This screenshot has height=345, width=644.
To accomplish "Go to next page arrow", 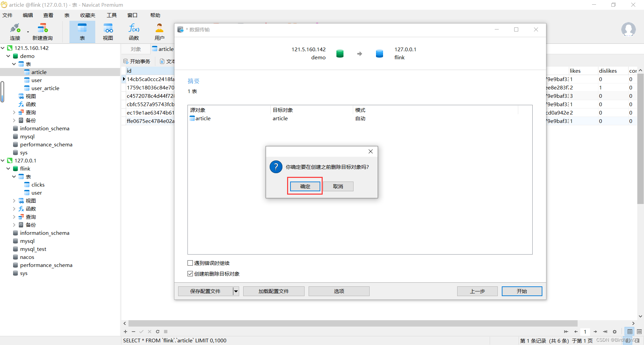I will [595, 332].
